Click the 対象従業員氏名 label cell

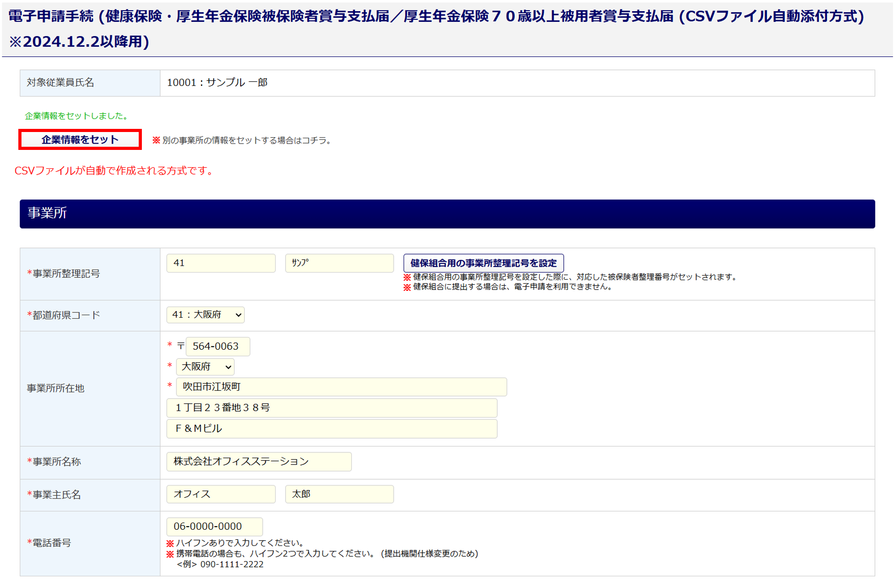pos(89,83)
